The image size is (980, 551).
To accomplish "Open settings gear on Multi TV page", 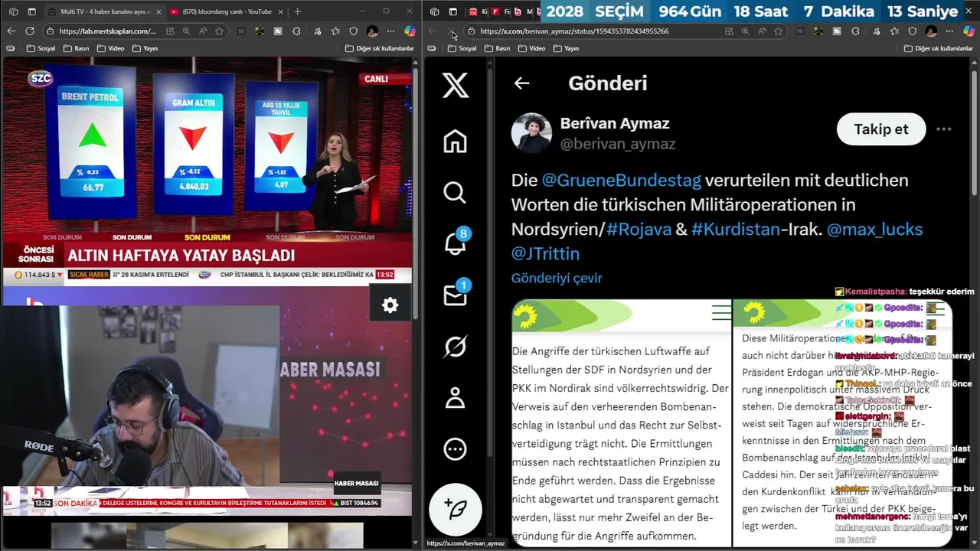I will tap(390, 305).
